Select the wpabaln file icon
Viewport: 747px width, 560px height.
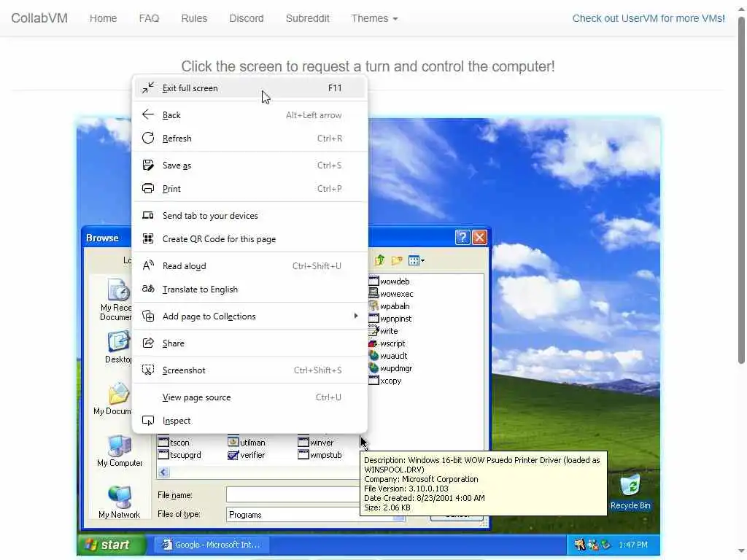tap(373, 306)
